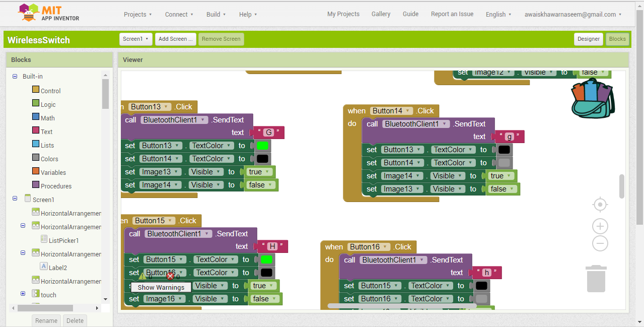Switch to the Designer view
Image resolution: width=644 pixels, height=327 pixels.
click(x=589, y=39)
